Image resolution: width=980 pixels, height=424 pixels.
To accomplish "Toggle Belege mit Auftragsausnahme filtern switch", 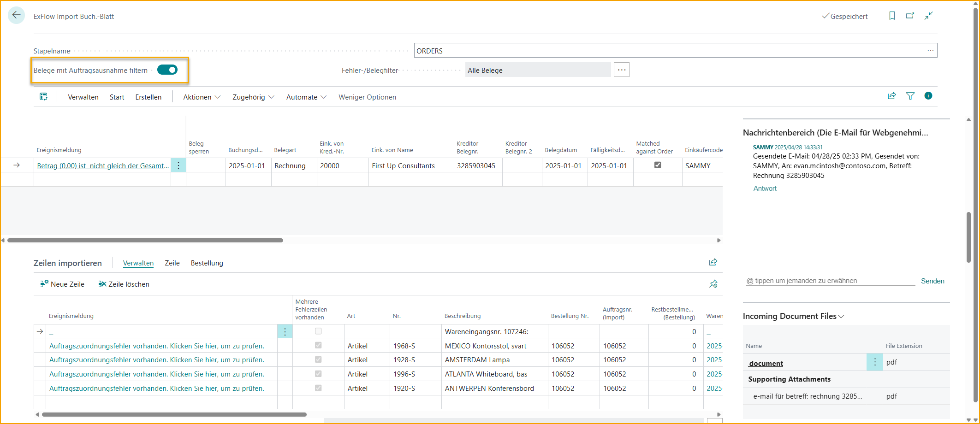I will [167, 70].
